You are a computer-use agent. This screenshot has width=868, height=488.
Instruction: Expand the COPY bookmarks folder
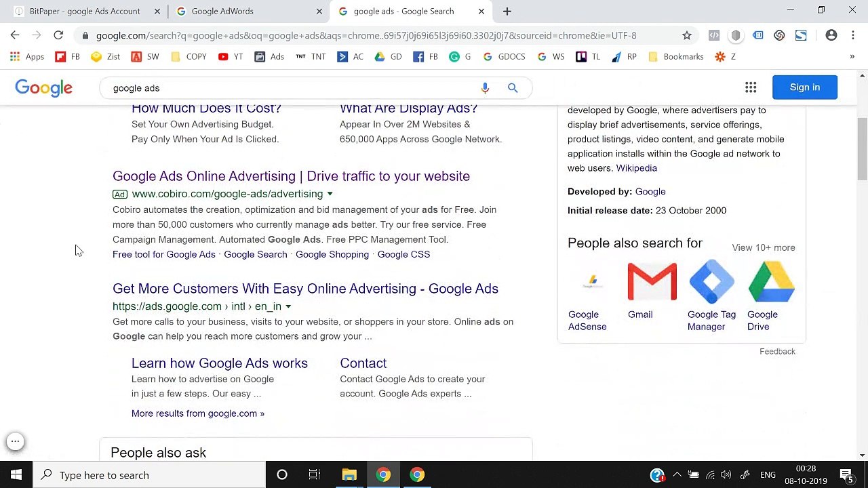pos(189,57)
